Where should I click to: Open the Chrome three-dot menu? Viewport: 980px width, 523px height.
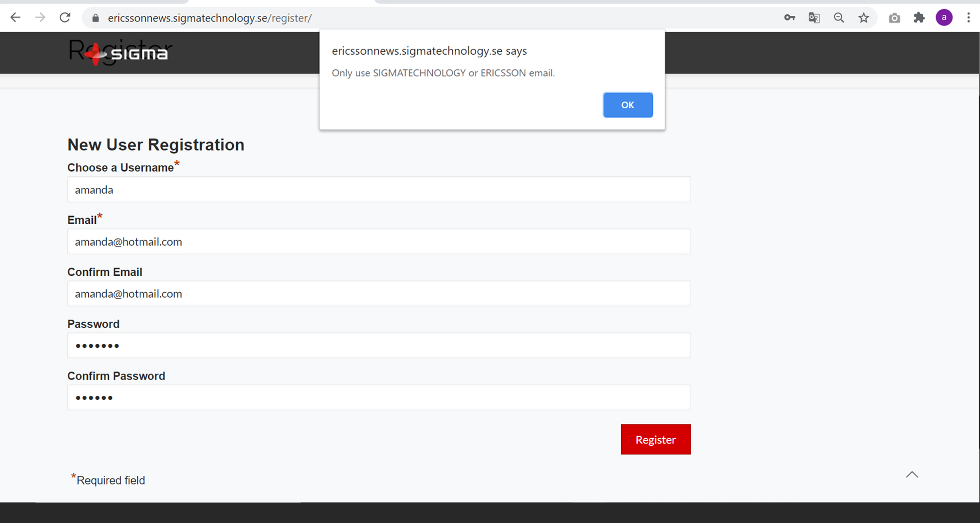click(x=968, y=18)
